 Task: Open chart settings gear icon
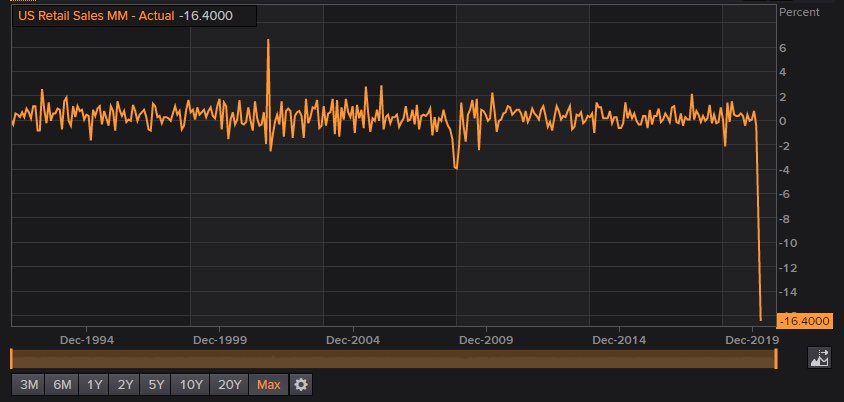pyautogui.click(x=301, y=385)
